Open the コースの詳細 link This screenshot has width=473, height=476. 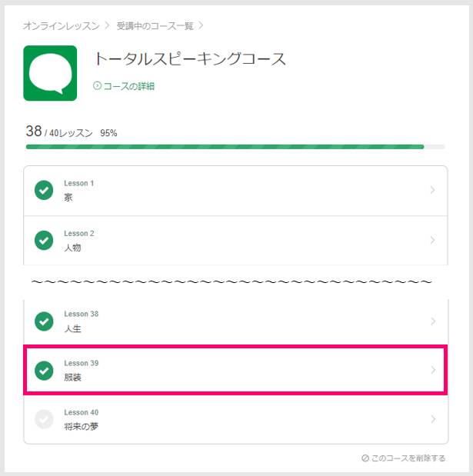[129, 86]
